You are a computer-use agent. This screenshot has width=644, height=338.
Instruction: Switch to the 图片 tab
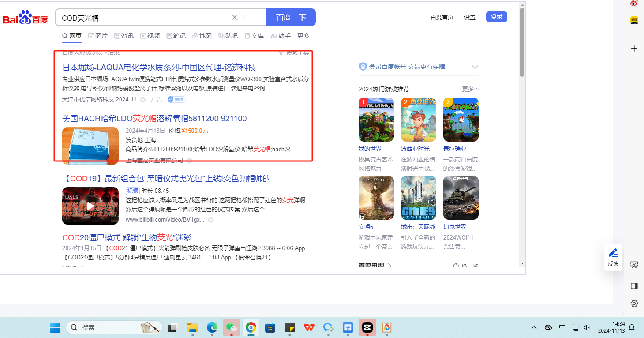point(98,36)
